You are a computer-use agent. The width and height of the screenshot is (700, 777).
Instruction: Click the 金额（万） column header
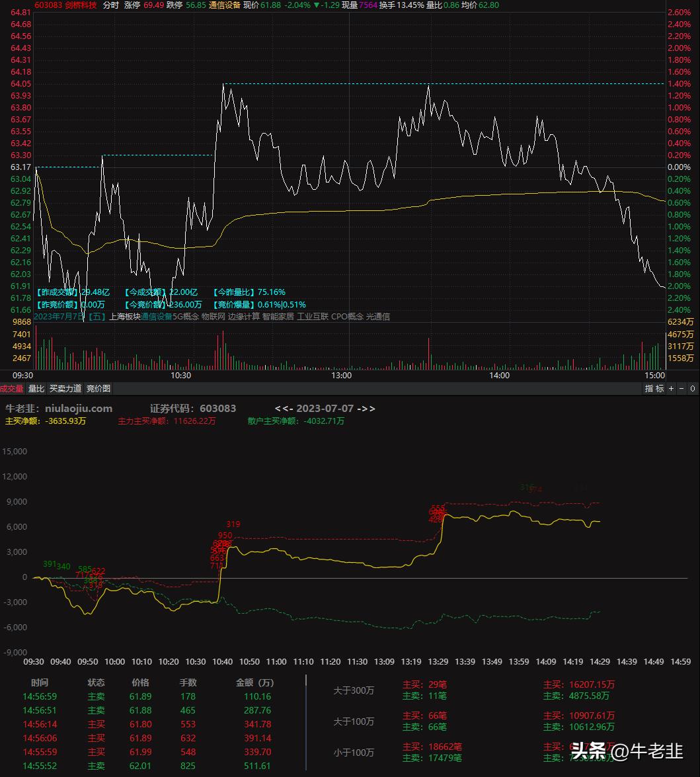[254, 682]
